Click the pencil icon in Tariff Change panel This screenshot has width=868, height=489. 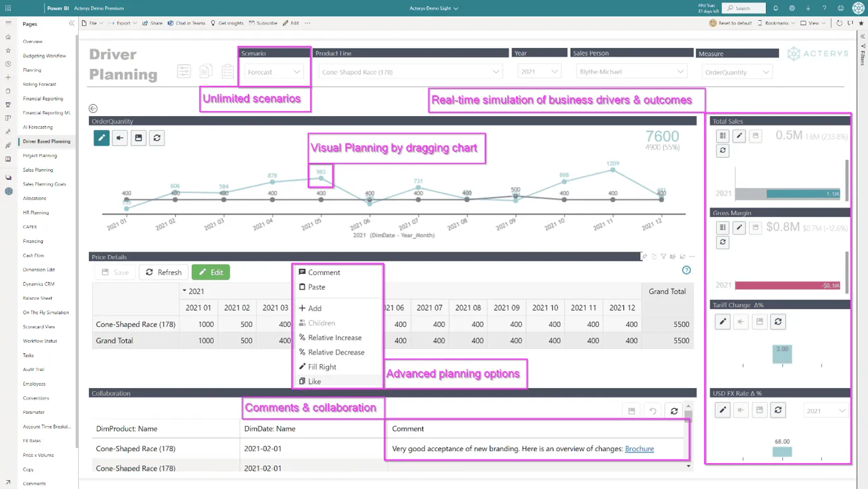point(723,322)
